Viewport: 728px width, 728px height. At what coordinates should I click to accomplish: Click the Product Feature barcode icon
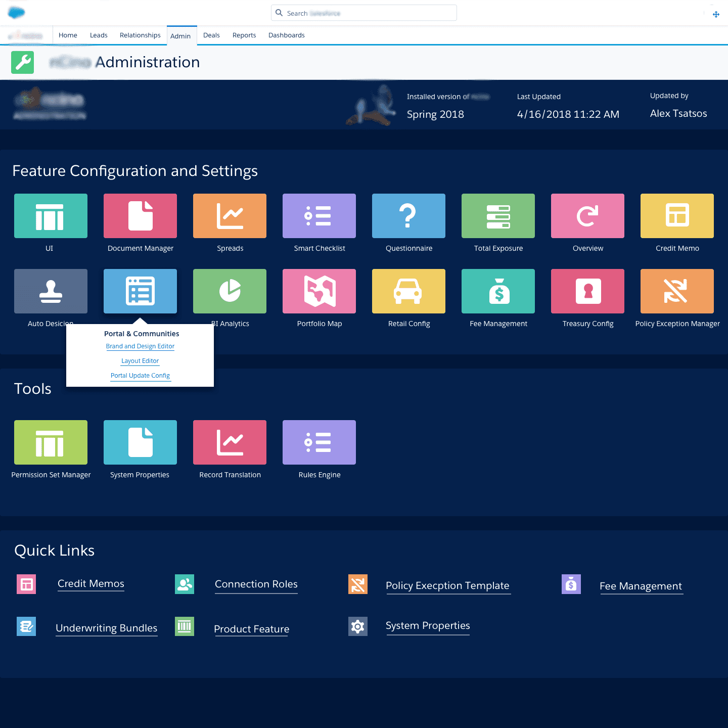(x=185, y=626)
